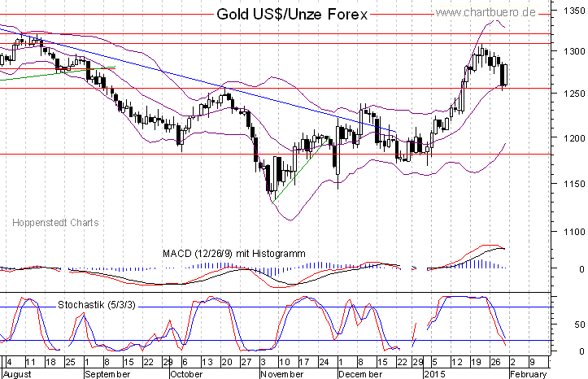
Task: Click the last candlestick at the chart's right edge
Action: [x=505, y=75]
